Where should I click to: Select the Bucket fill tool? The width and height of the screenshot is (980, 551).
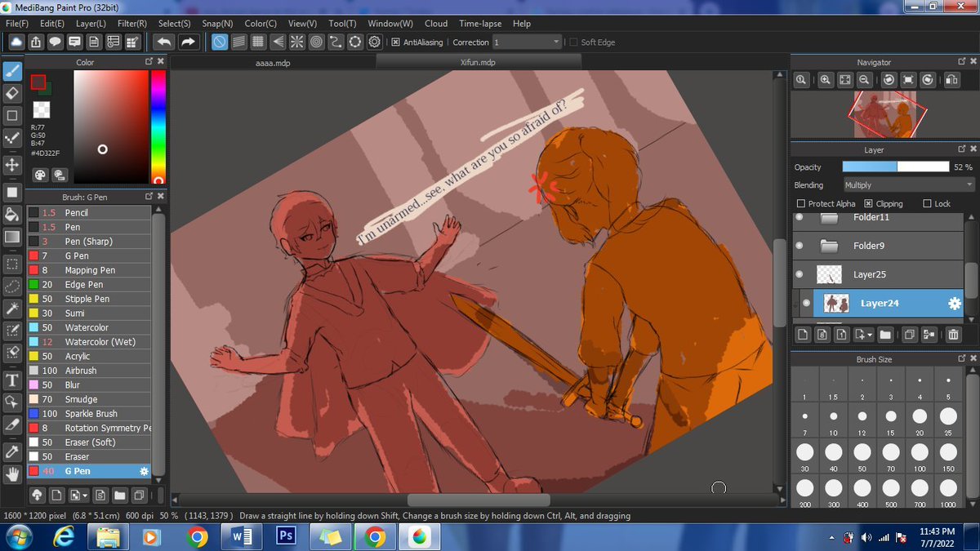tap(12, 215)
